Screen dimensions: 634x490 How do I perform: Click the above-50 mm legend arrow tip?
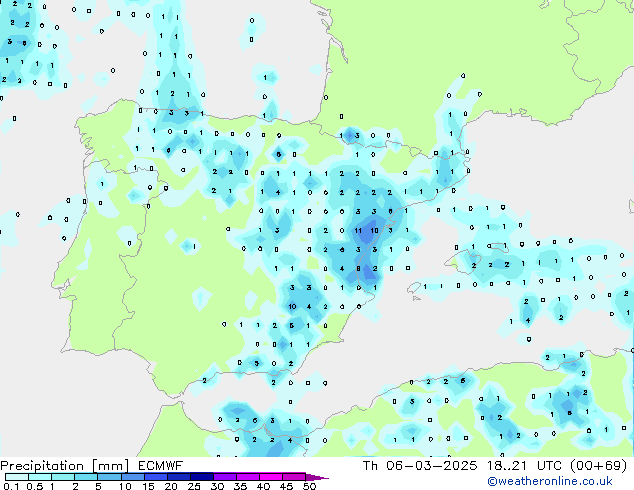(317, 477)
